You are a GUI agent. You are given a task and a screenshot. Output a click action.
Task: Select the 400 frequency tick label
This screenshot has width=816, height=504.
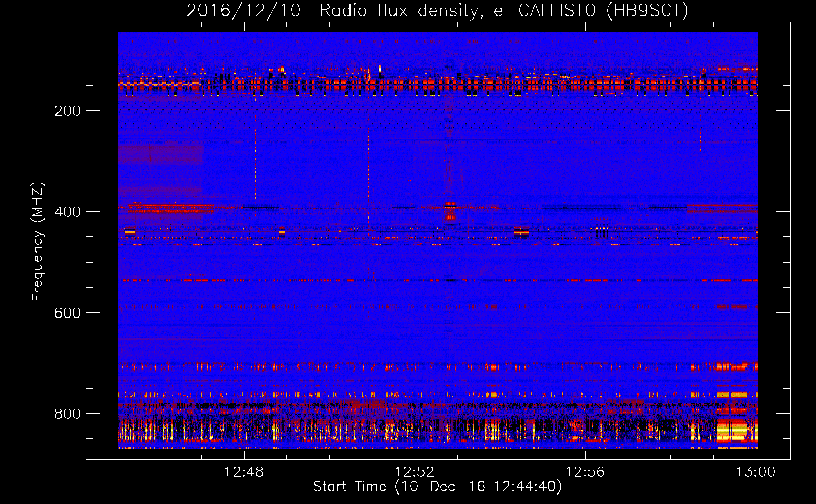(68, 212)
